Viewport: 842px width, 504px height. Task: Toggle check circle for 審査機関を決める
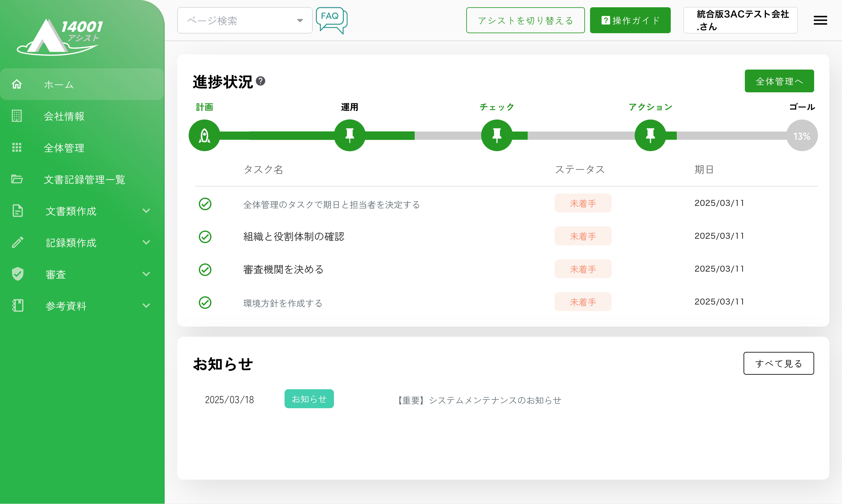tap(205, 270)
